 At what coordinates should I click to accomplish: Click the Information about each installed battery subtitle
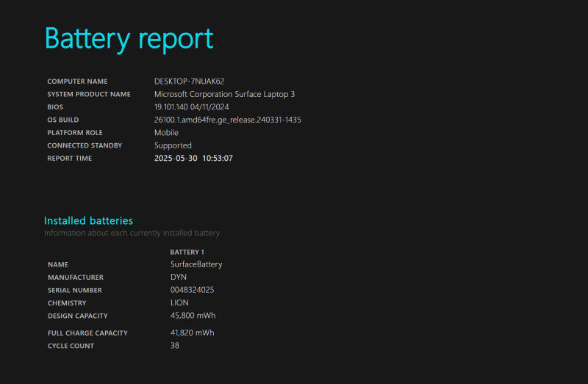point(132,233)
